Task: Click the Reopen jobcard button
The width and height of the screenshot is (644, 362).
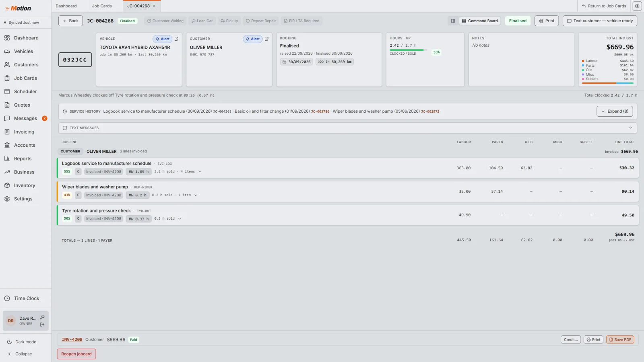Action: pos(76,354)
